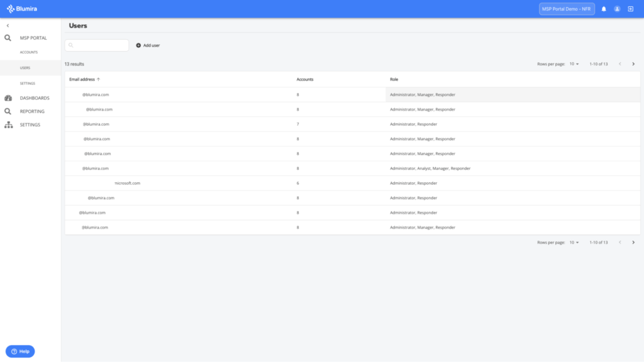Open the top Rows per page dropdown
The height and width of the screenshot is (362, 644).
point(573,63)
